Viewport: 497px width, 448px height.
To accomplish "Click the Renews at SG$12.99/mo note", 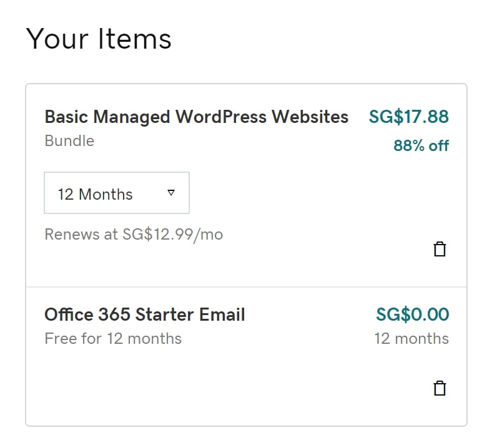I will tap(134, 235).
